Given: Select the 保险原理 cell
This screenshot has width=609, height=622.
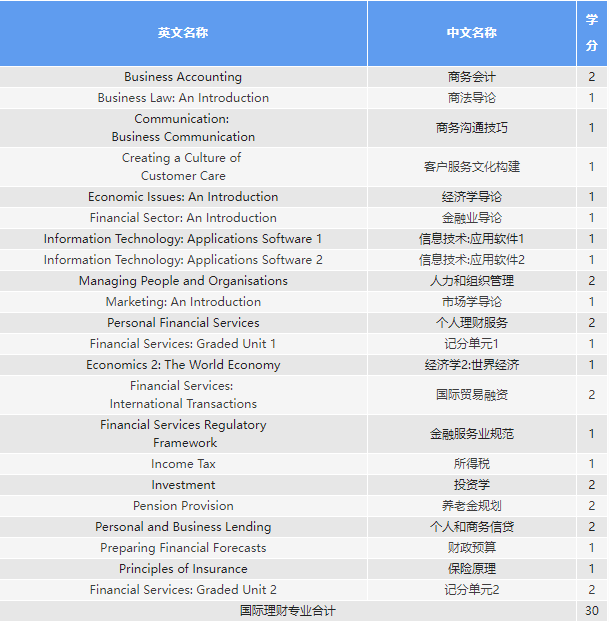Looking at the screenshot, I should click(x=472, y=569).
